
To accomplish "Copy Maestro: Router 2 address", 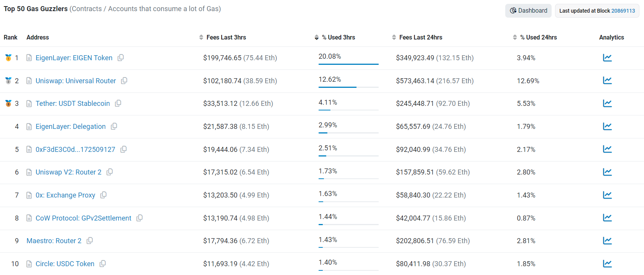I will 90,240.
